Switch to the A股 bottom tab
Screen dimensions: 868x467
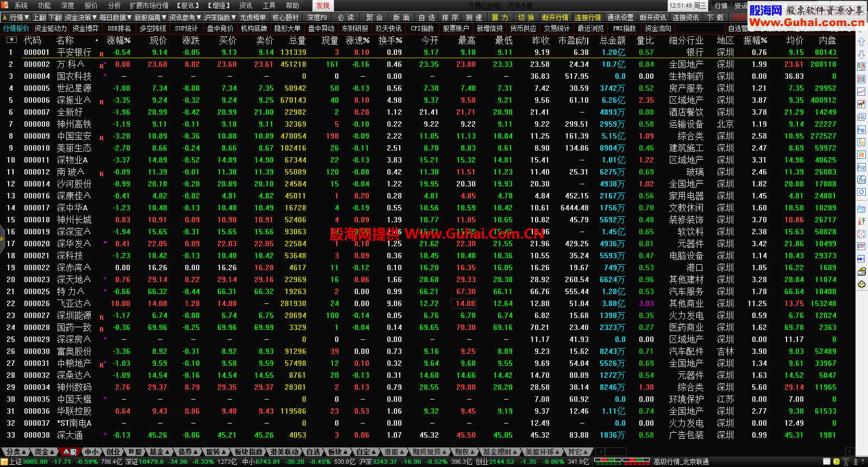pyautogui.click(x=70, y=452)
